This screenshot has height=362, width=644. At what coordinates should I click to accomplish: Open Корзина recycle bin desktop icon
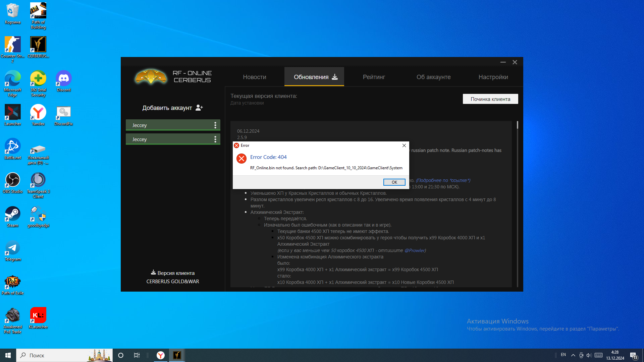13,14
